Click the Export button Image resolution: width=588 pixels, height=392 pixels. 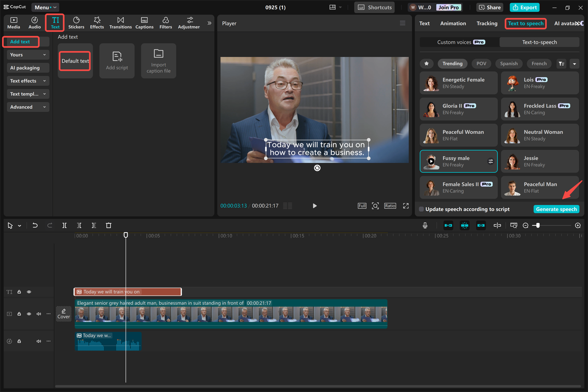tap(524, 7)
